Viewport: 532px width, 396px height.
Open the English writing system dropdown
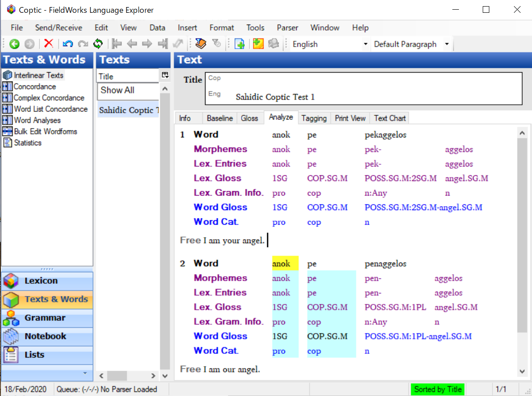pos(366,44)
